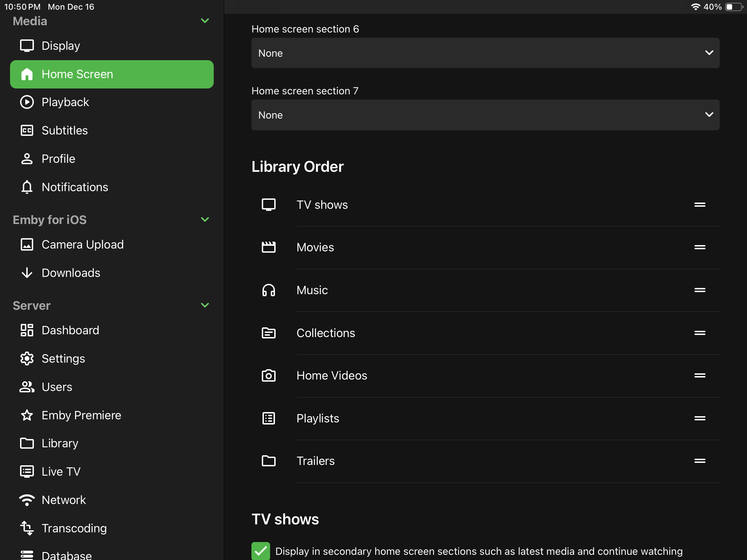Click the Camera Upload image icon
Viewport: 747px width, 560px height.
click(x=27, y=244)
